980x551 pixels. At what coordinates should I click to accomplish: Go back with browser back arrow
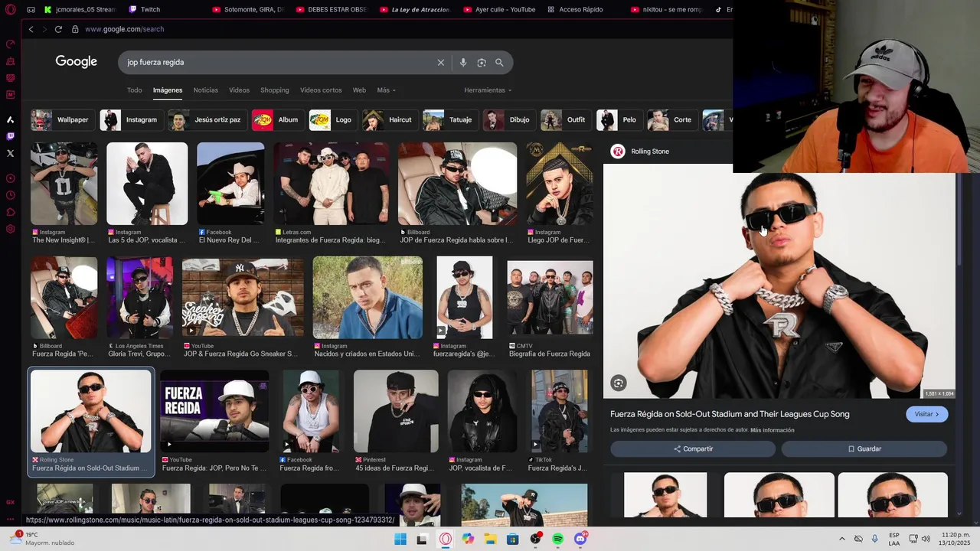tap(31, 29)
